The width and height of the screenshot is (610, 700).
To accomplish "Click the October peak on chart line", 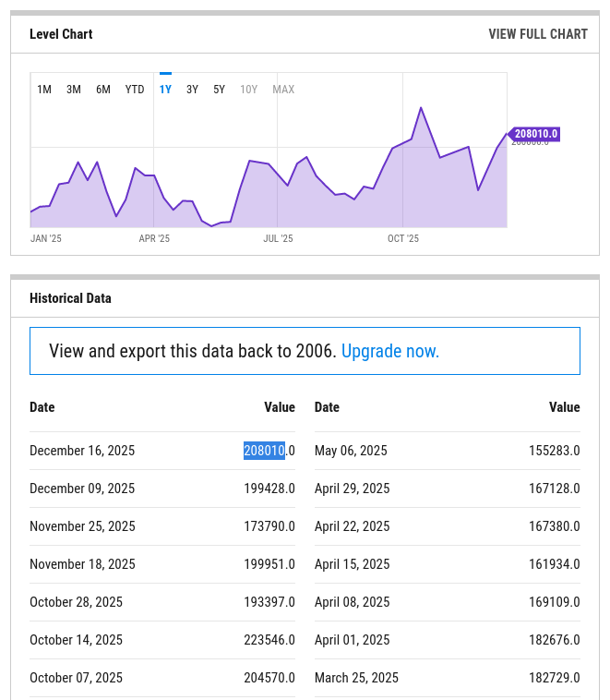I will [x=421, y=108].
